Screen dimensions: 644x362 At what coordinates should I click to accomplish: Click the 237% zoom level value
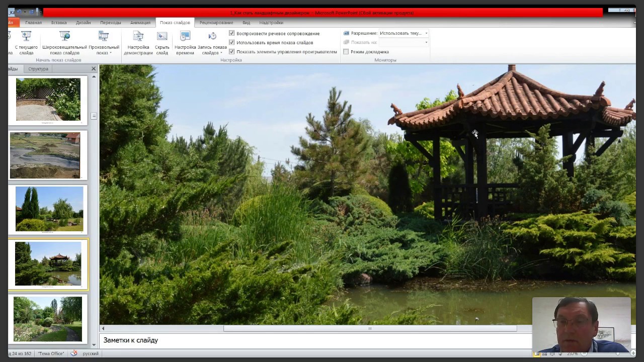(x=572, y=354)
